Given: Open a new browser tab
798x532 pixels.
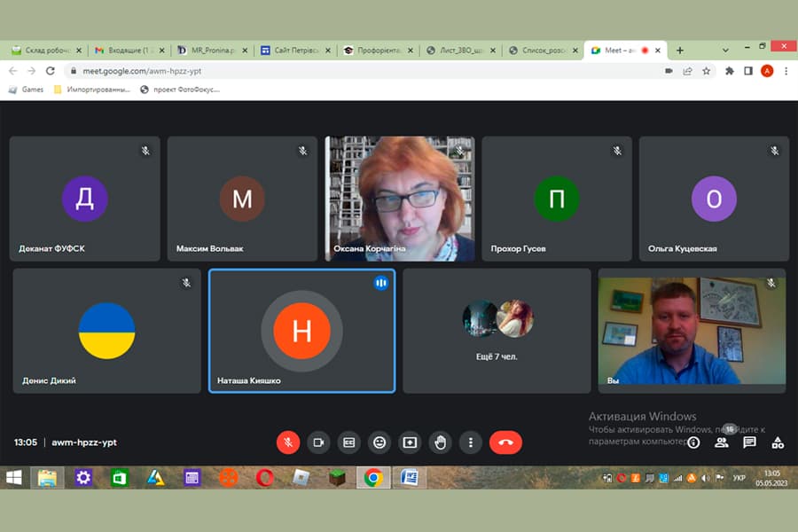Looking at the screenshot, I should tap(680, 51).
